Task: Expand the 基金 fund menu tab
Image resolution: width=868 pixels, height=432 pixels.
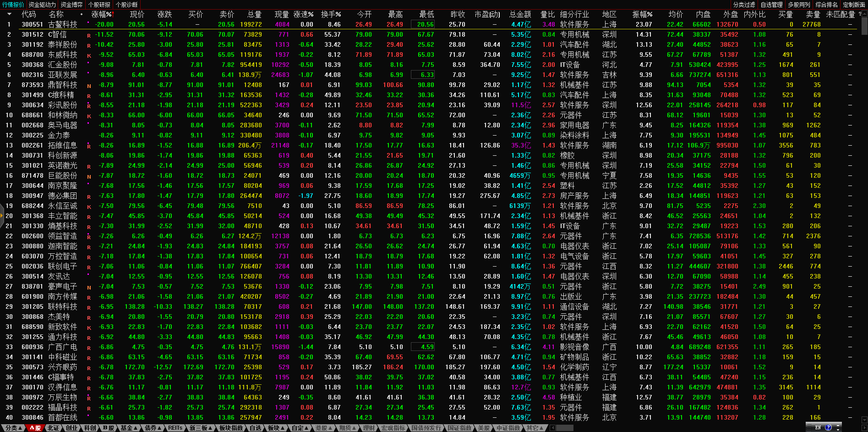Action: (129, 428)
